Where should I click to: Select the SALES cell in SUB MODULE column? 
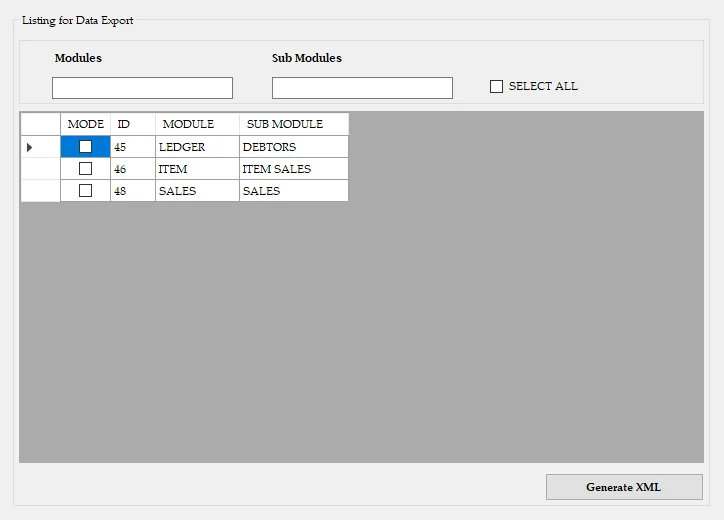(294, 191)
